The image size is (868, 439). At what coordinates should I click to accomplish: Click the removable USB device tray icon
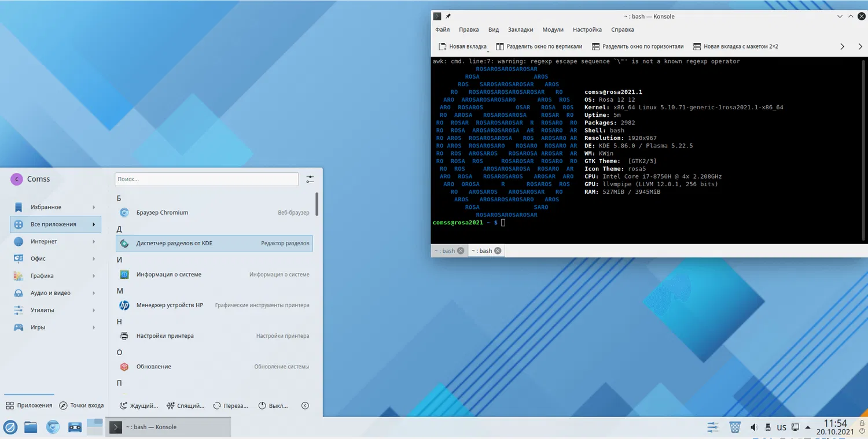(x=768, y=427)
